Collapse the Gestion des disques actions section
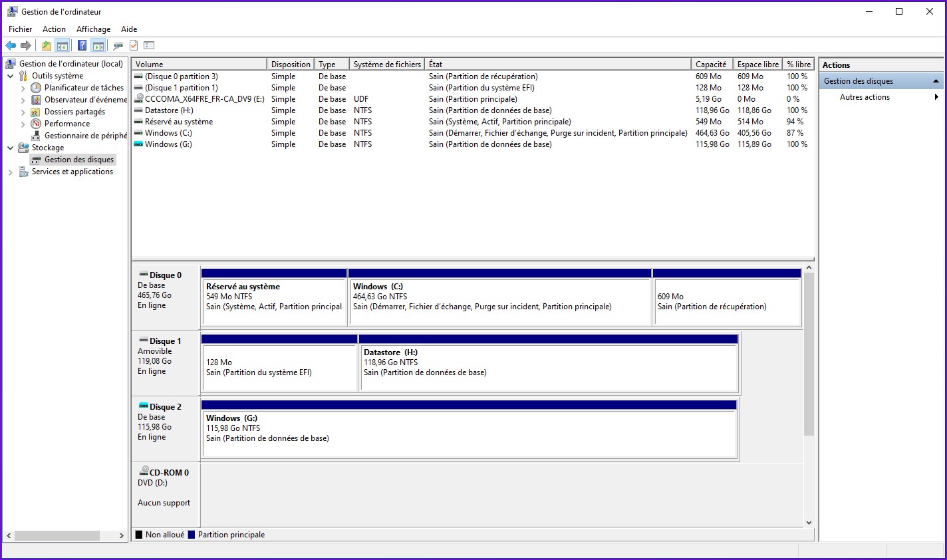Viewport: 947px width, 560px height. tap(935, 80)
